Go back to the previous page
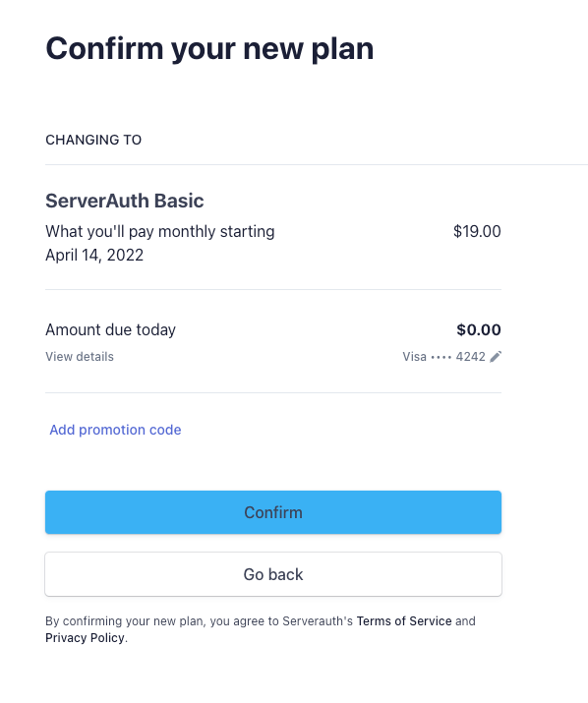588x703 pixels. point(273,574)
